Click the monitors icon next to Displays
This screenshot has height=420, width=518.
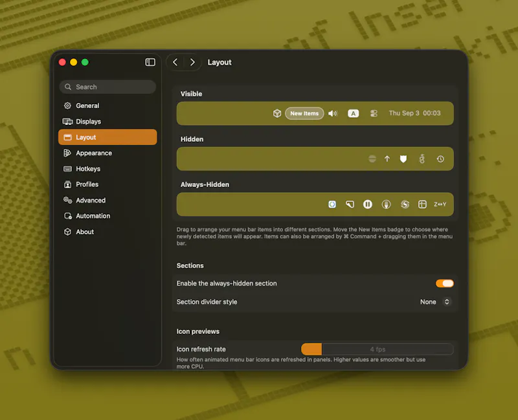click(68, 122)
